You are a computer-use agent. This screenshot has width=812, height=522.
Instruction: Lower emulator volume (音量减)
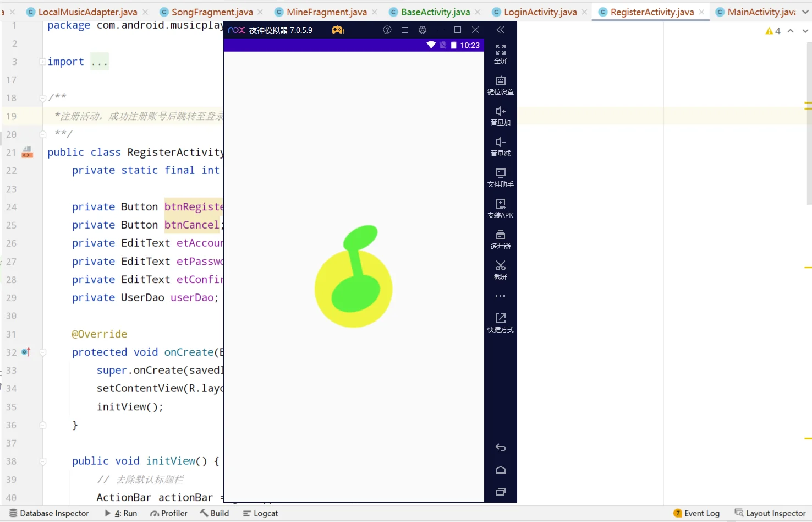501,146
